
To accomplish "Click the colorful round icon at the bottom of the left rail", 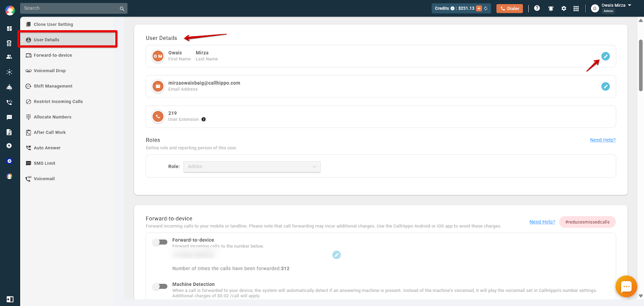I will click(x=9, y=176).
